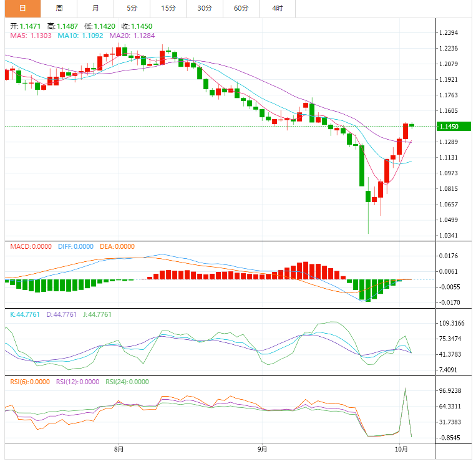
Task: Click the 7.4091 KDJ axis value
Action: click(x=449, y=370)
